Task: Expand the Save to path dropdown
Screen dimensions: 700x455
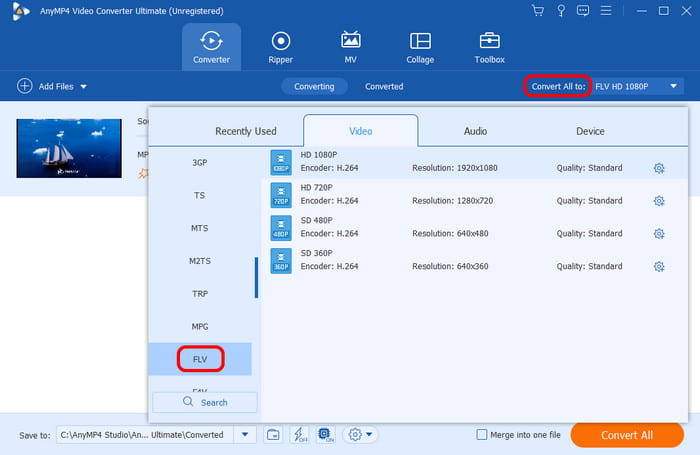Action: point(245,434)
